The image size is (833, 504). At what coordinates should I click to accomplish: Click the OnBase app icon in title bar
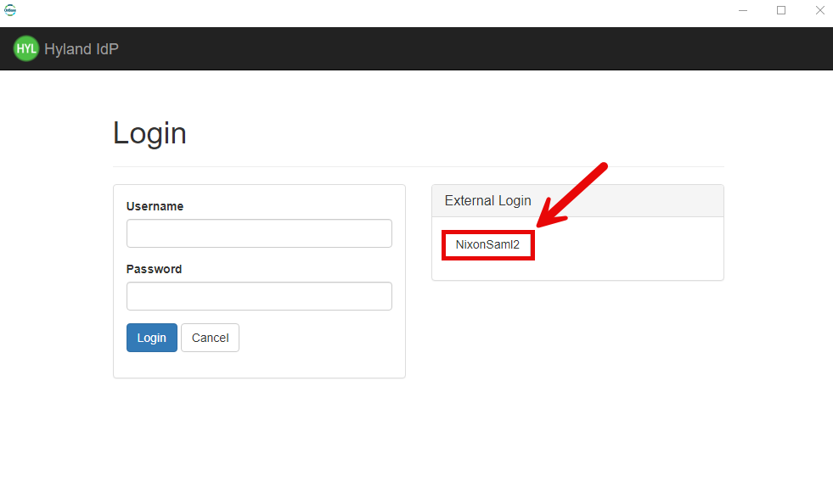(10, 10)
